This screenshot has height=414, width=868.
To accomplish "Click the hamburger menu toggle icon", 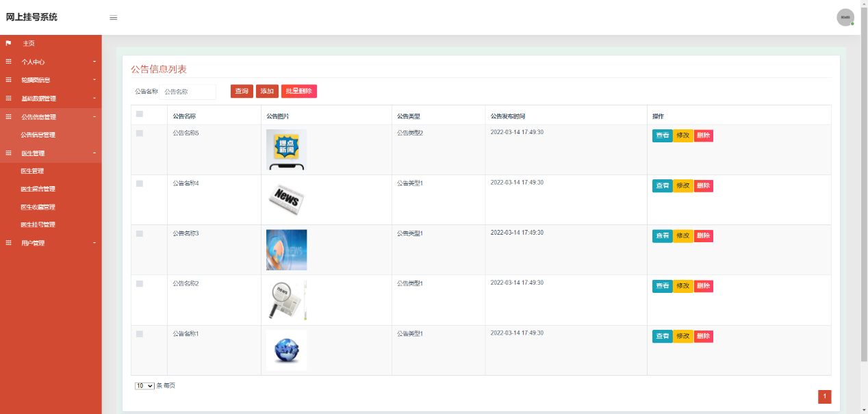I will tap(114, 18).
